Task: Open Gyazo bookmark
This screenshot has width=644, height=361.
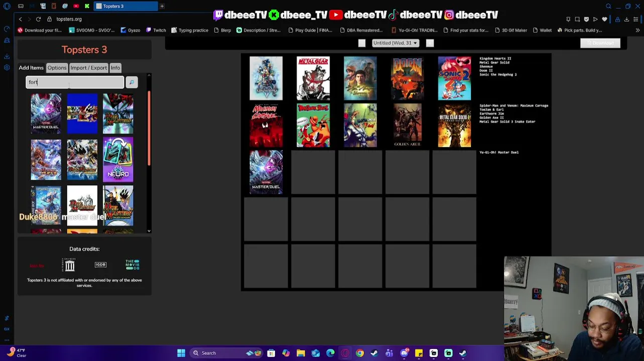Action: (130, 30)
